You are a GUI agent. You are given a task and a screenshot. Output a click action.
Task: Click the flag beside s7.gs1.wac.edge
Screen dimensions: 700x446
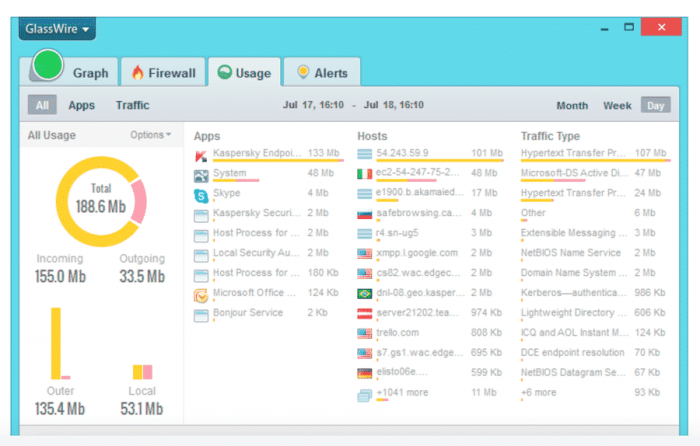point(365,354)
